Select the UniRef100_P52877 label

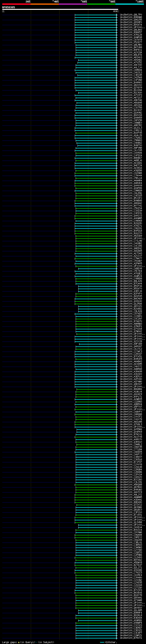131,42
